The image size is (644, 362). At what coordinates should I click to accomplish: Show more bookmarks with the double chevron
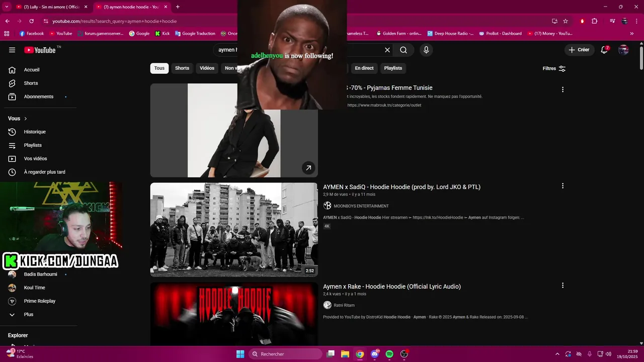point(632,34)
